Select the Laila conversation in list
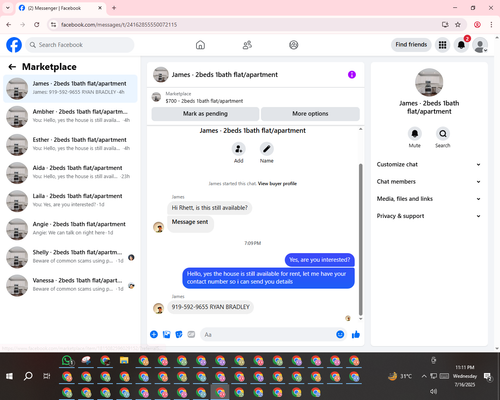 click(x=70, y=201)
